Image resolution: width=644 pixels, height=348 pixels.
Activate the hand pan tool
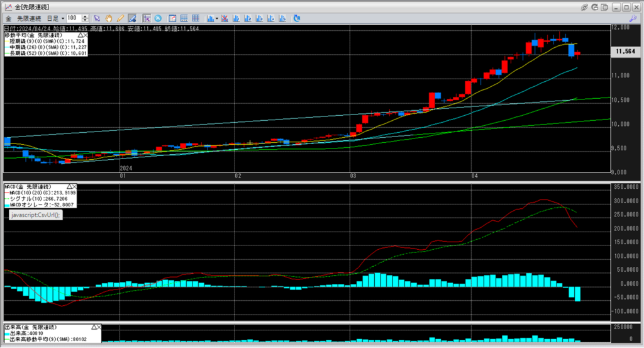click(108, 18)
